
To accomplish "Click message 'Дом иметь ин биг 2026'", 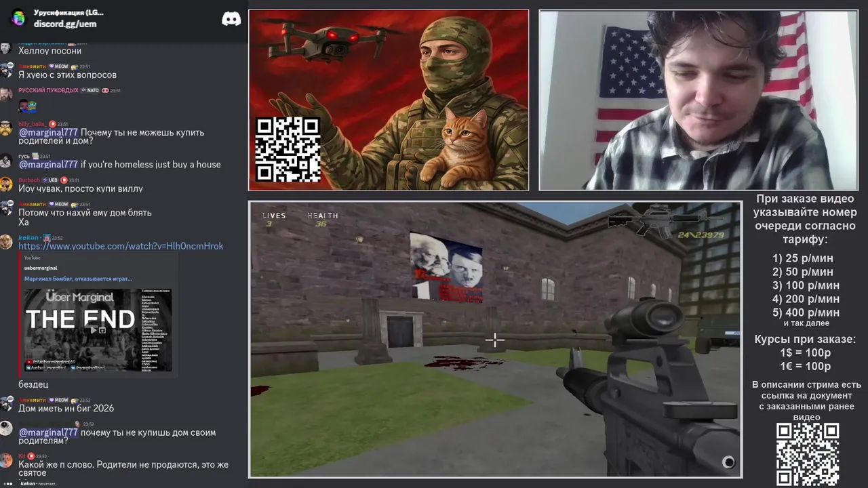I will [x=66, y=408].
